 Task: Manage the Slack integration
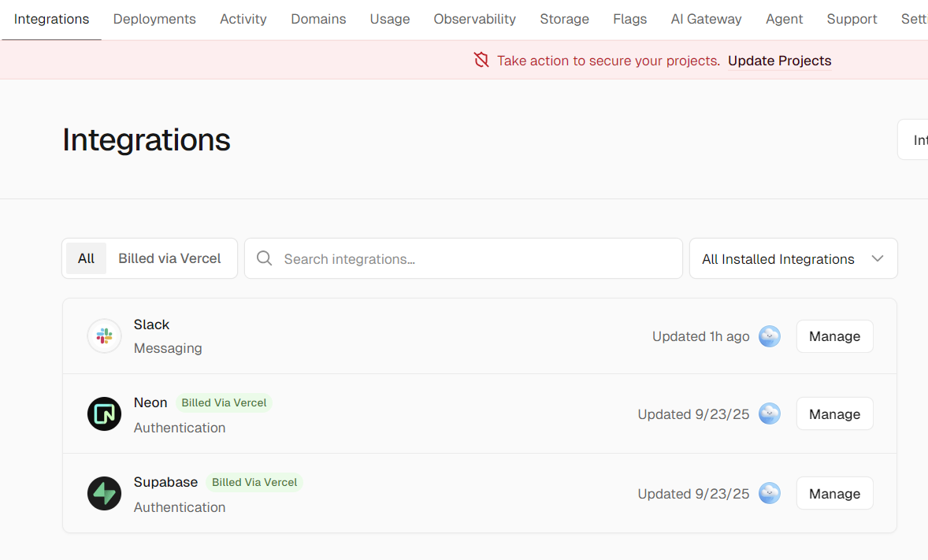(834, 336)
